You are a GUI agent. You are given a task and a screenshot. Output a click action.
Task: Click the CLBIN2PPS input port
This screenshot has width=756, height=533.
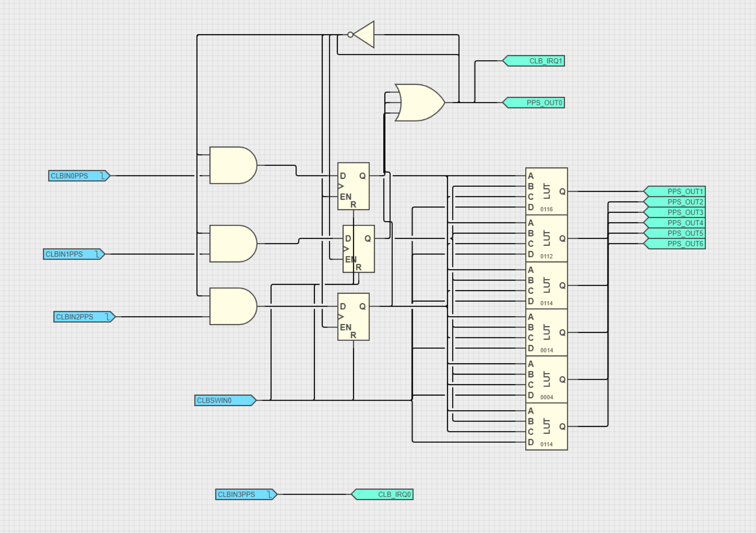pyautogui.click(x=84, y=317)
